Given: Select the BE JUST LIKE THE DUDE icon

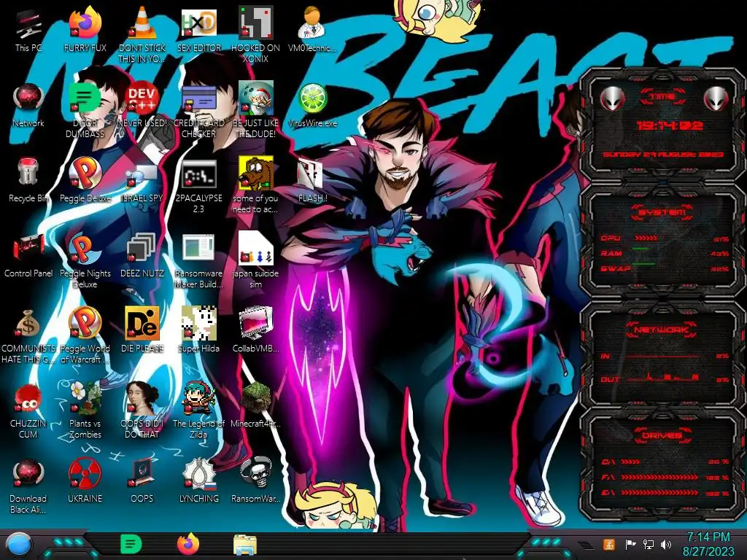Looking at the screenshot, I should click(x=255, y=109).
